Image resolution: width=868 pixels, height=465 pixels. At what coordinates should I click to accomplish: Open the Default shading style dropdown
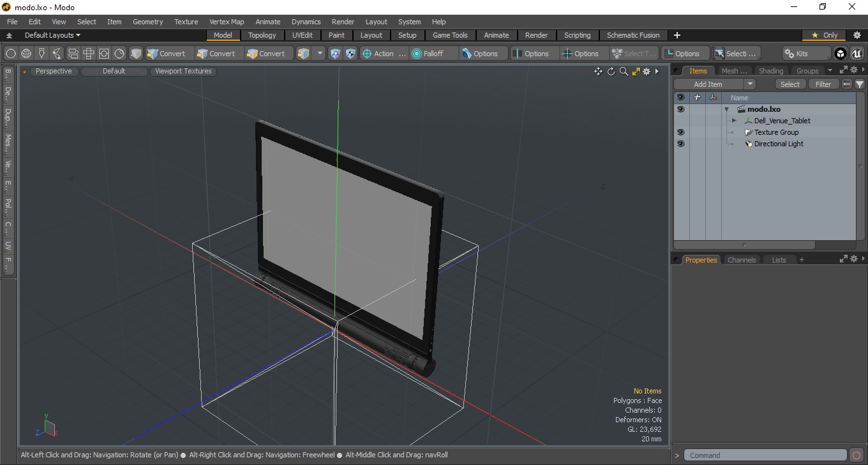(x=114, y=72)
